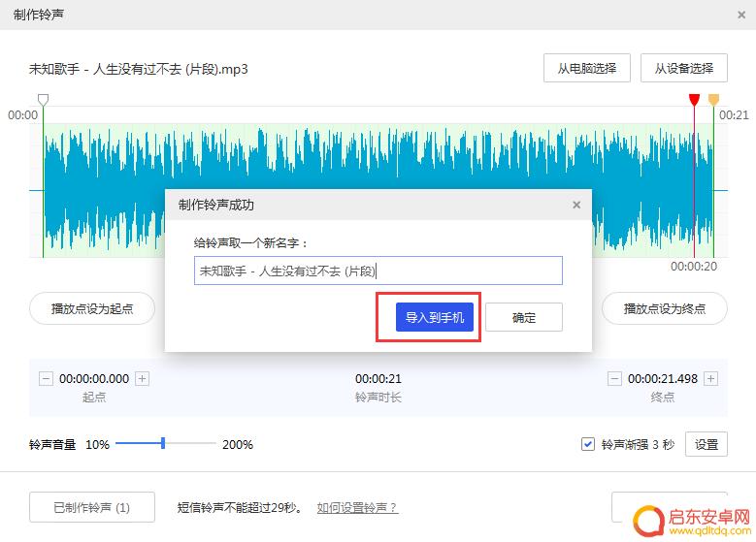This screenshot has height=542, width=756.
Task: Click the 铃声时长 duration 00:00:21
Action: click(x=378, y=379)
